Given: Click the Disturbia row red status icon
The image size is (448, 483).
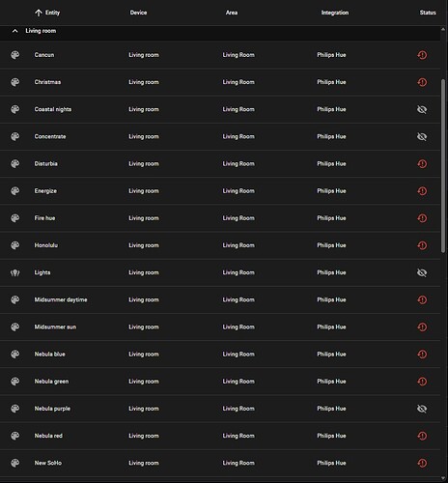Looking at the screenshot, I should point(422,164).
